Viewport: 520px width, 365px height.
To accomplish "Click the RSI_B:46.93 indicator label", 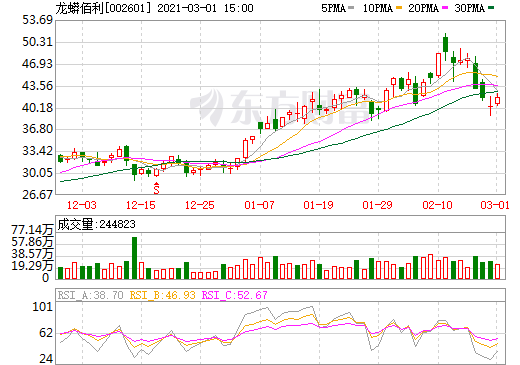I will (x=162, y=295).
